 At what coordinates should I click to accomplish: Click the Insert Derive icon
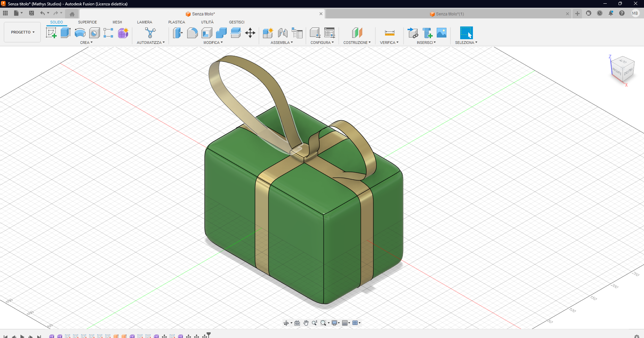(x=413, y=33)
